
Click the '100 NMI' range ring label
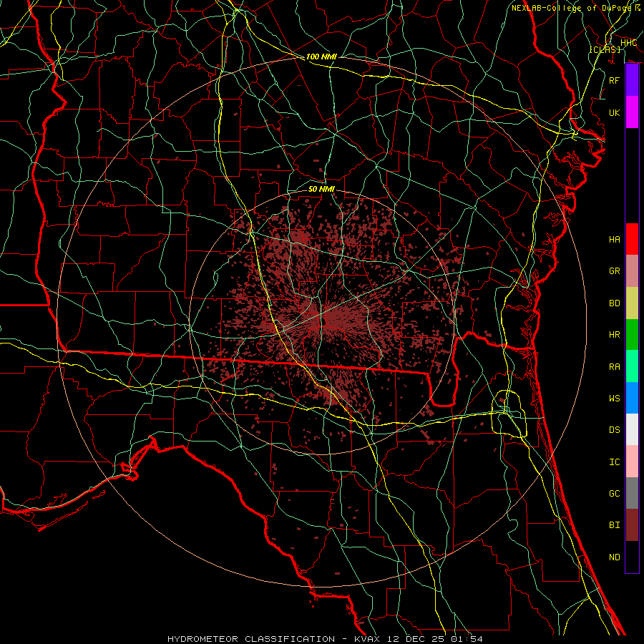[321, 57]
